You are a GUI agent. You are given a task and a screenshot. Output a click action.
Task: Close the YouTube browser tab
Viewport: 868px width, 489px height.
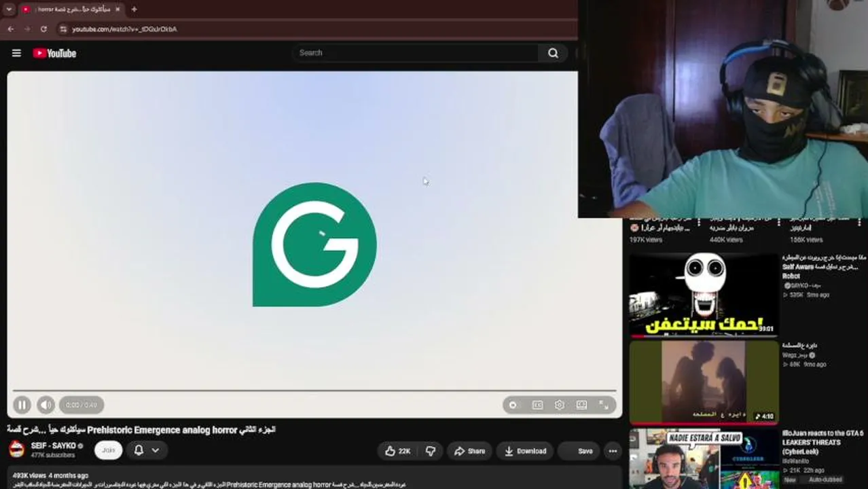point(117,10)
